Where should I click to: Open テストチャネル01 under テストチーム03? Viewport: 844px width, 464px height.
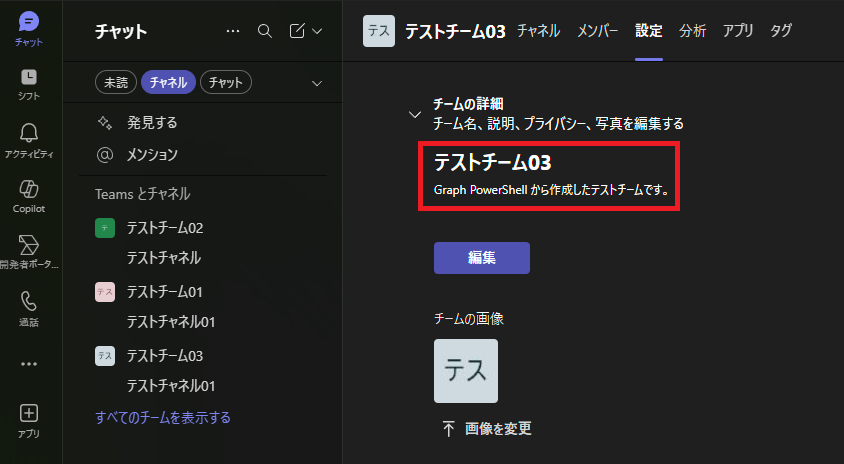[x=171, y=386]
